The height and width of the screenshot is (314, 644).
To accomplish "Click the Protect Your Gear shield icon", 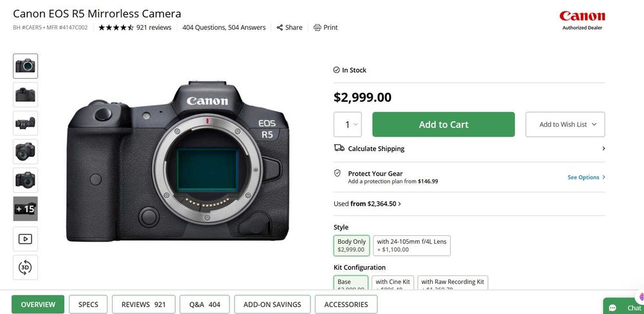I will tap(337, 173).
